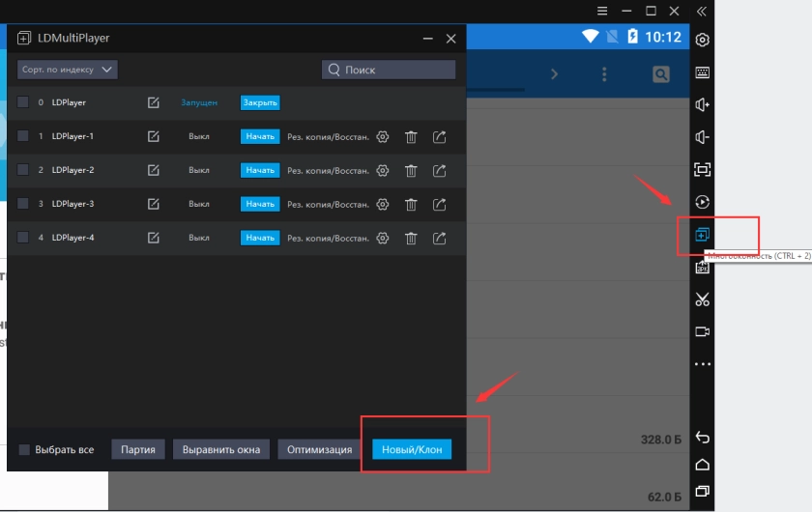Open the emulator hamburger menu
812x512 pixels.
point(601,11)
